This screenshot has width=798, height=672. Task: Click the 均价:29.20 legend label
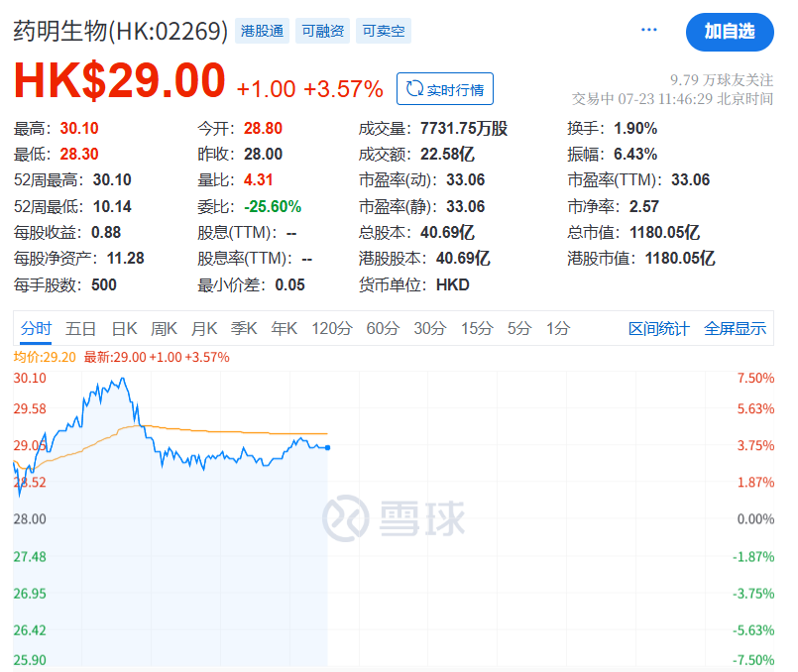(45, 357)
